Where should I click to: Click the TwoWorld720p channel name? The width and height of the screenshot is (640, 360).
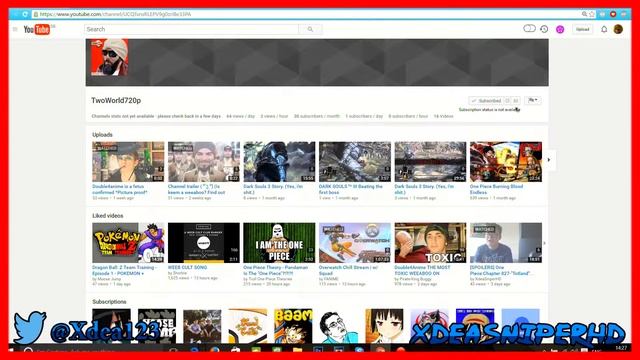[x=116, y=100]
